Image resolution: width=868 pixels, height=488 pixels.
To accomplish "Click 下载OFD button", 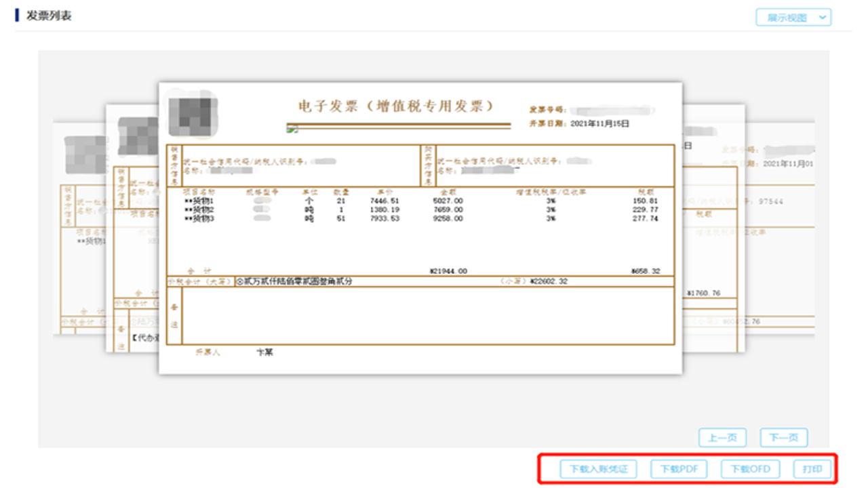I will point(751,469).
